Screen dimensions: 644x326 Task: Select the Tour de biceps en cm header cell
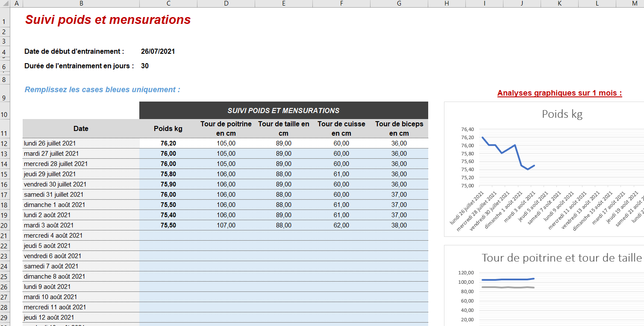(398, 128)
